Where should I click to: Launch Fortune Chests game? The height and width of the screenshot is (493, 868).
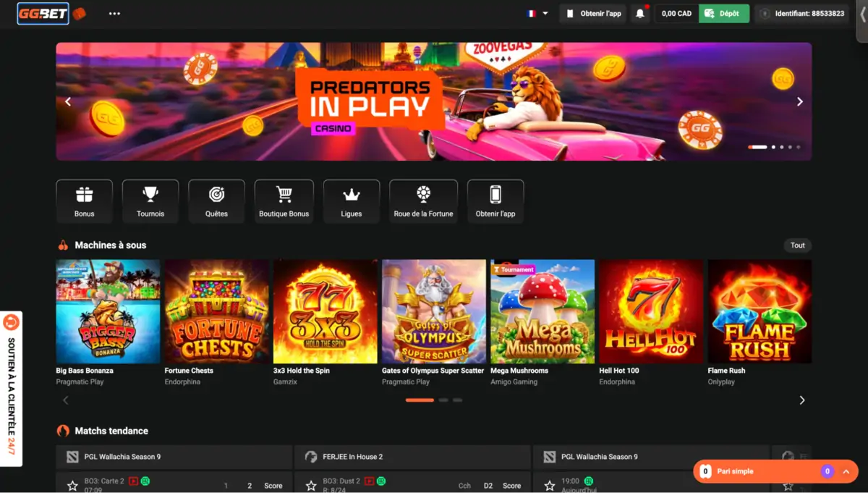[x=216, y=311]
